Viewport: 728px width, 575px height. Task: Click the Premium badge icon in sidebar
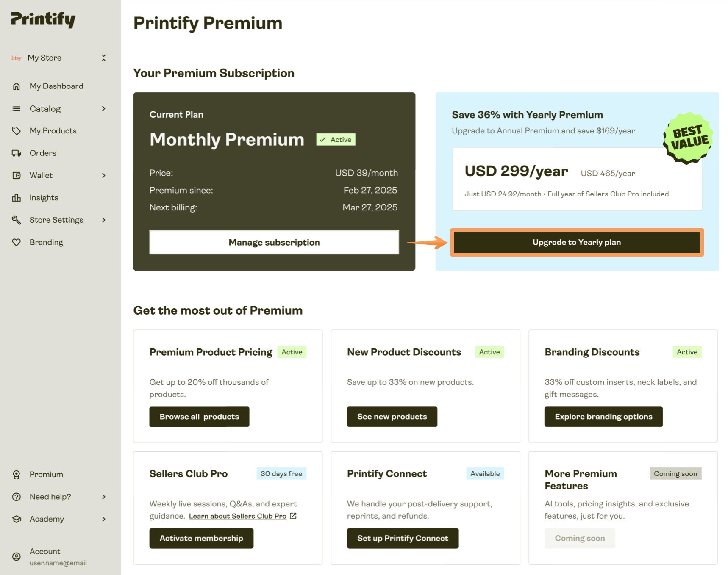click(17, 474)
